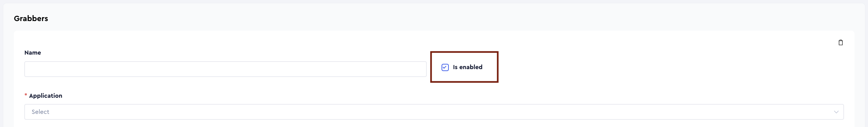This screenshot has height=127, width=868.
Task: Place the cursor in the empty Name text box
Action: point(225,69)
